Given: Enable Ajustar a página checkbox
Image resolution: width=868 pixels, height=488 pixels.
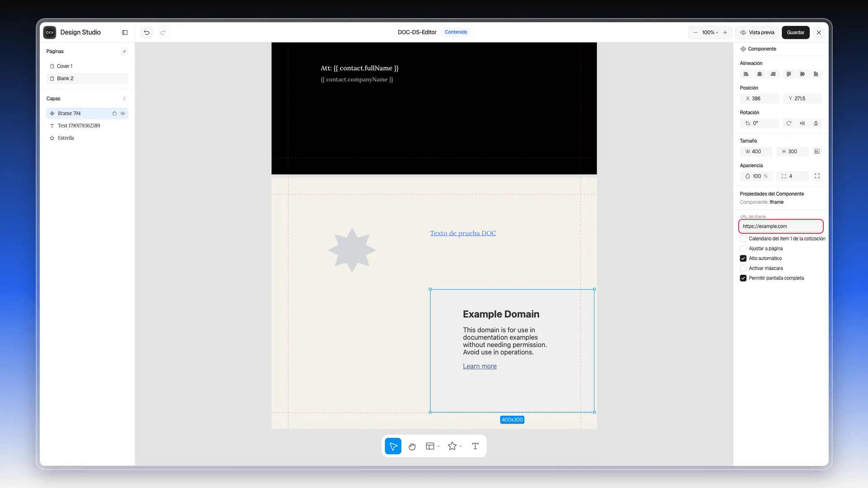Looking at the screenshot, I should tap(743, 249).
